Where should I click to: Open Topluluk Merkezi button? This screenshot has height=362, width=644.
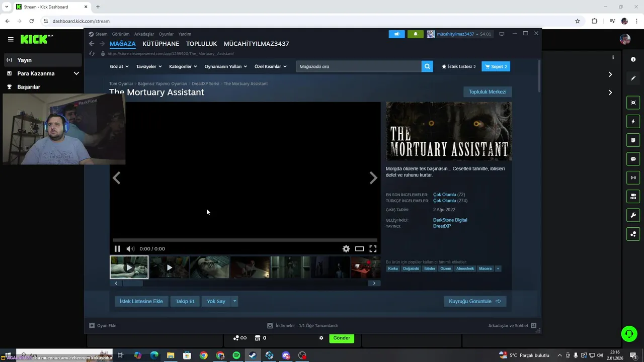click(x=488, y=92)
